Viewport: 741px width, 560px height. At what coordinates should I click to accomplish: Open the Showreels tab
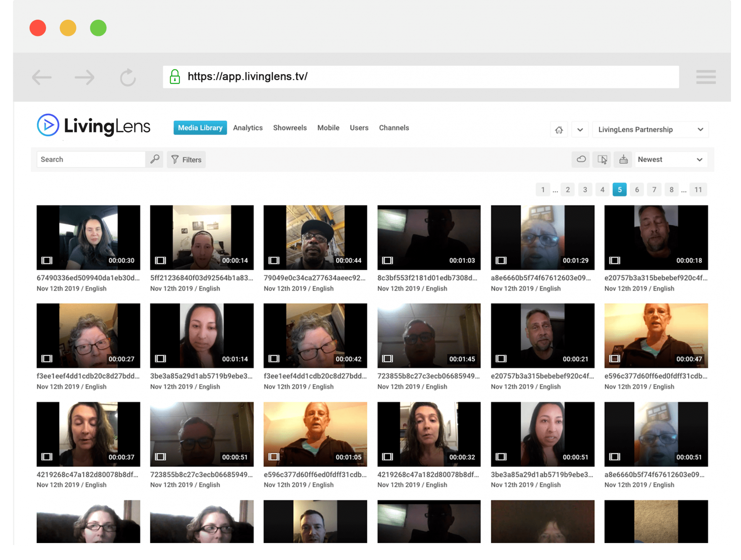coord(290,128)
